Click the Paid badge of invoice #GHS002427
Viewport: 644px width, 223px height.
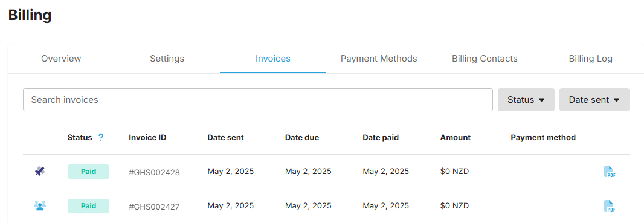[88, 206]
